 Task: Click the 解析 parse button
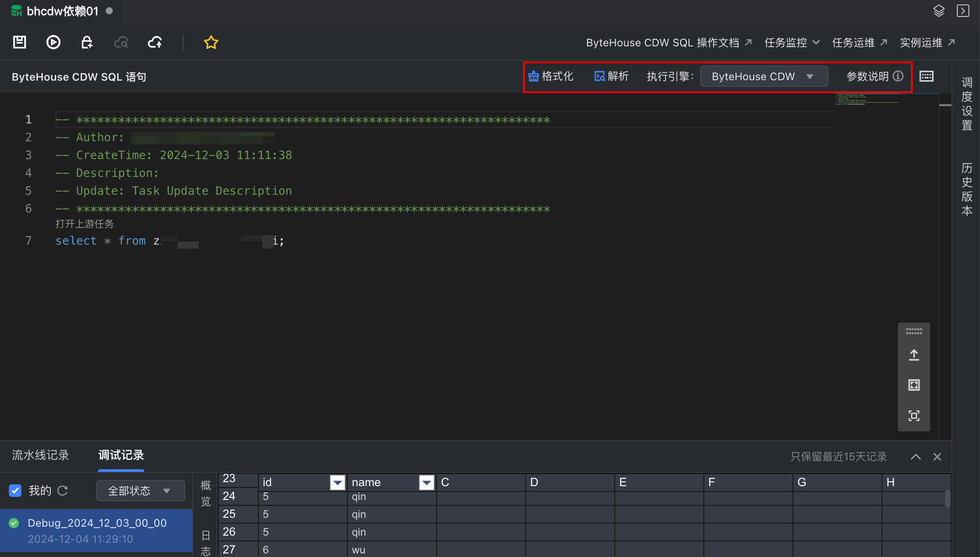pyautogui.click(x=612, y=77)
